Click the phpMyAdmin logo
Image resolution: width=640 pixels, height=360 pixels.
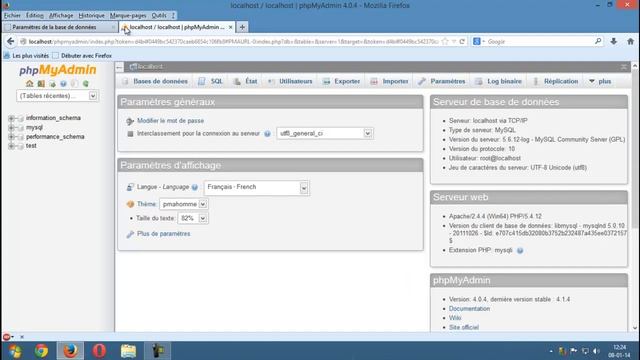pos(58,70)
